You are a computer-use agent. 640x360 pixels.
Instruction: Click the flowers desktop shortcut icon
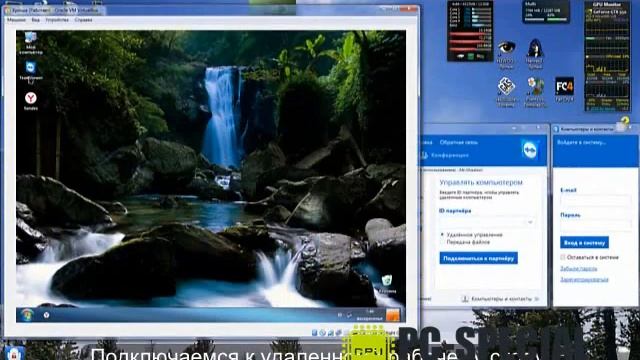point(535,92)
